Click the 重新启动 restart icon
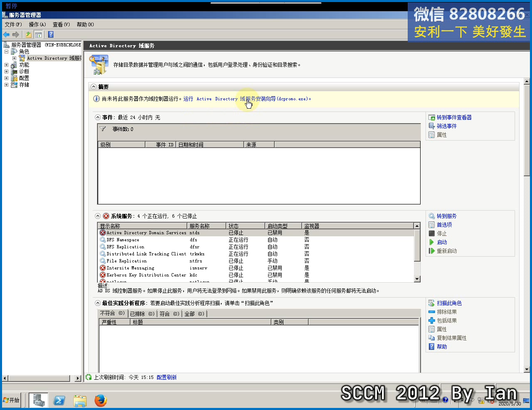Viewport: 532px width, 410px height. [431, 251]
